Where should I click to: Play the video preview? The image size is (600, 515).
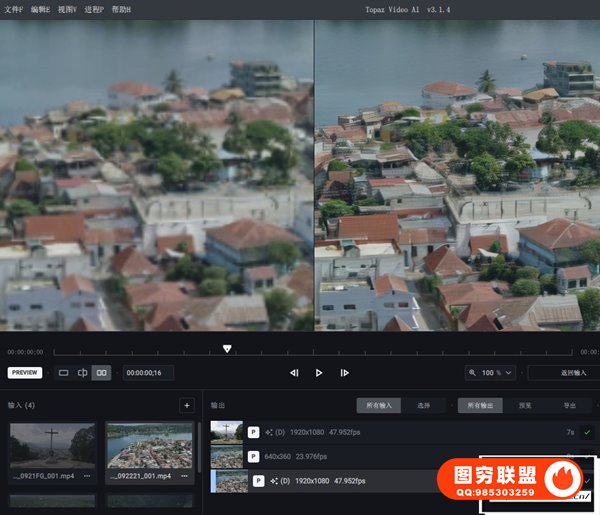pyautogui.click(x=319, y=373)
